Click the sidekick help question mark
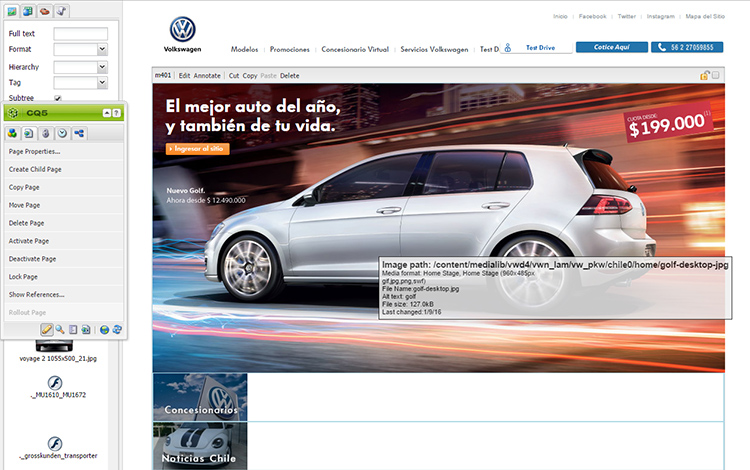Screen dimensions: 750x470 [116, 113]
